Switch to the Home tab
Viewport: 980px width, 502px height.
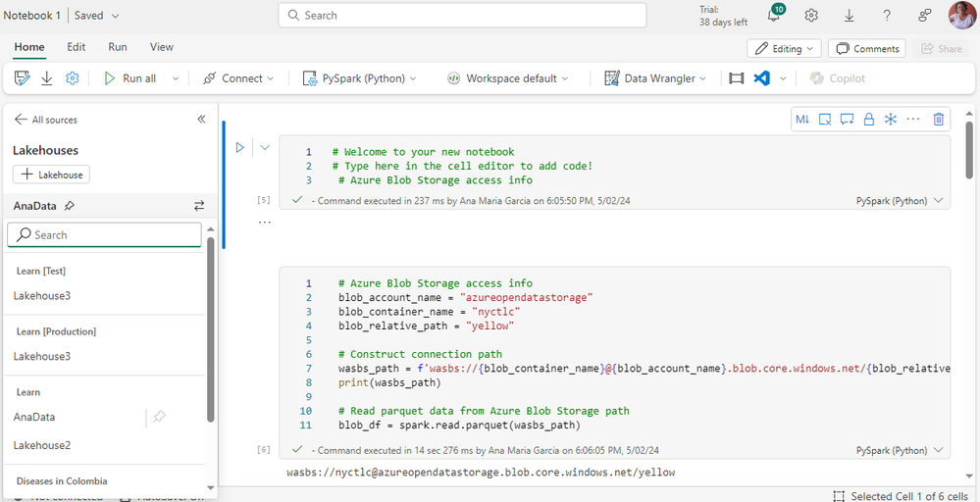point(29,47)
